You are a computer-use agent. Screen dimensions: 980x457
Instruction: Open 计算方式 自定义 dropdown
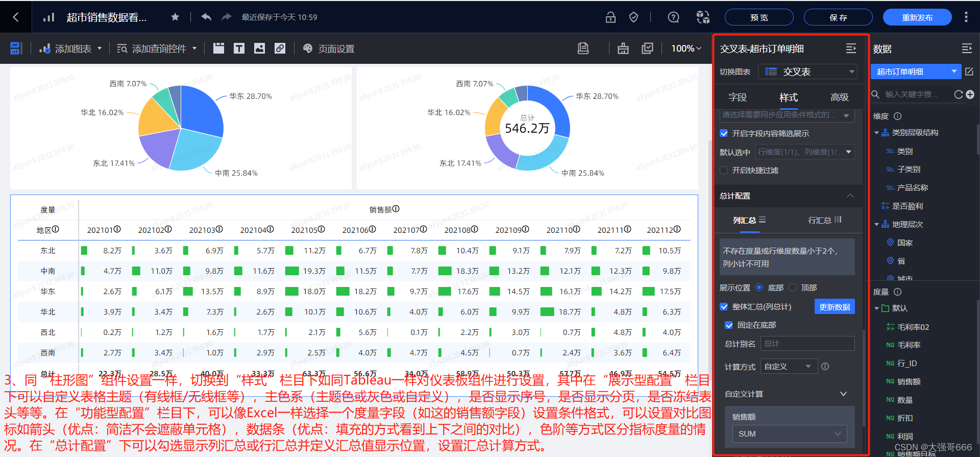point(789,366)
